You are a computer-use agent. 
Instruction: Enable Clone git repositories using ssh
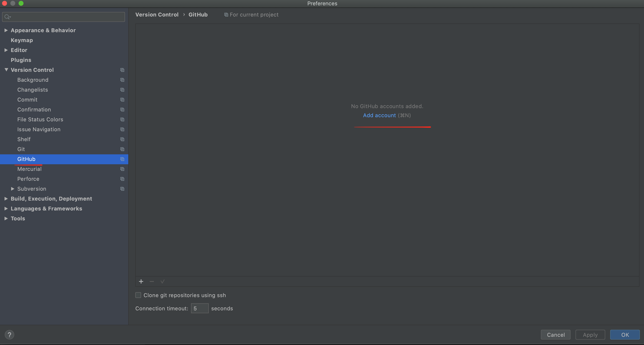point(138,295)
